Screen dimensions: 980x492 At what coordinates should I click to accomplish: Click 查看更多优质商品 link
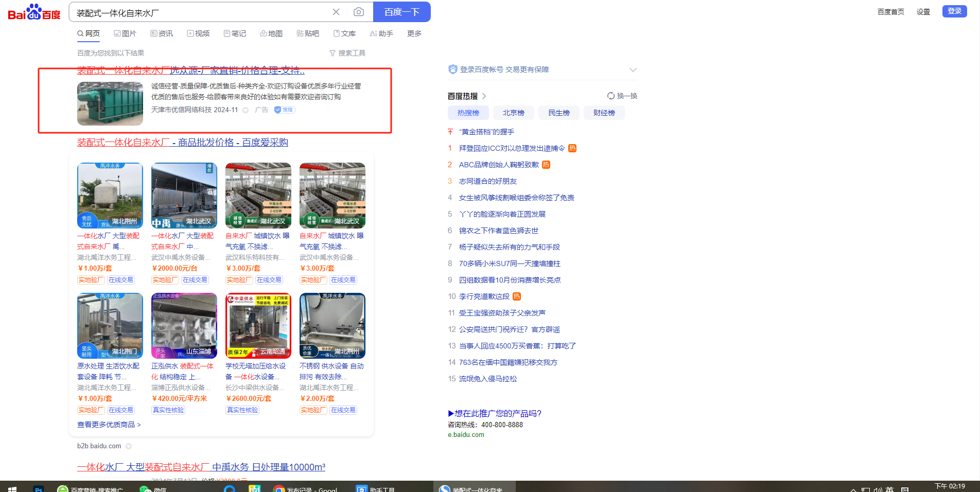(109, 425)
